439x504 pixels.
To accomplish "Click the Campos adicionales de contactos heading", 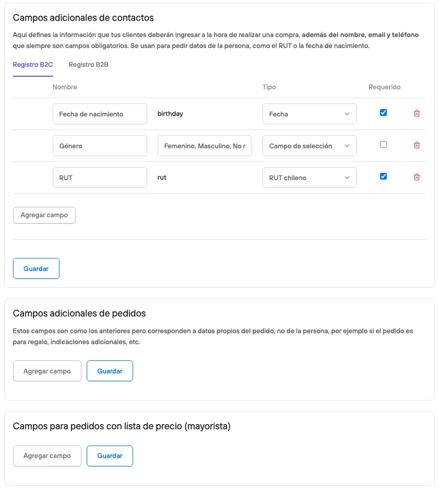I will click(x=83, y=18).
